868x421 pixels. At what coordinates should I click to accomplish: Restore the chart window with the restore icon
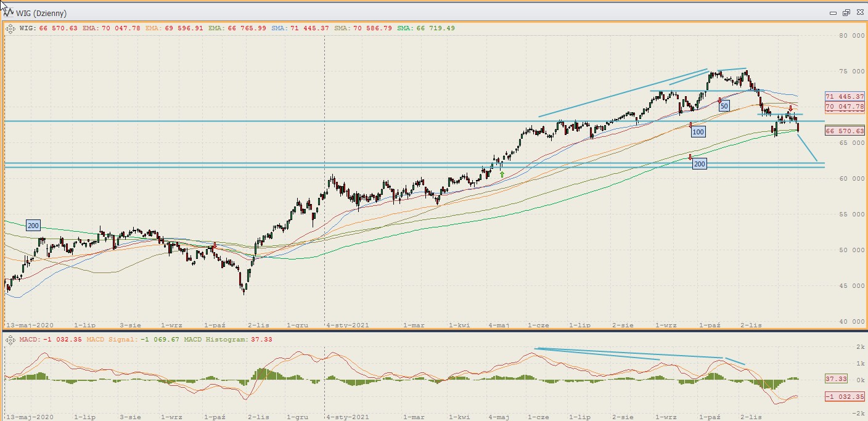tap(846, 12)
